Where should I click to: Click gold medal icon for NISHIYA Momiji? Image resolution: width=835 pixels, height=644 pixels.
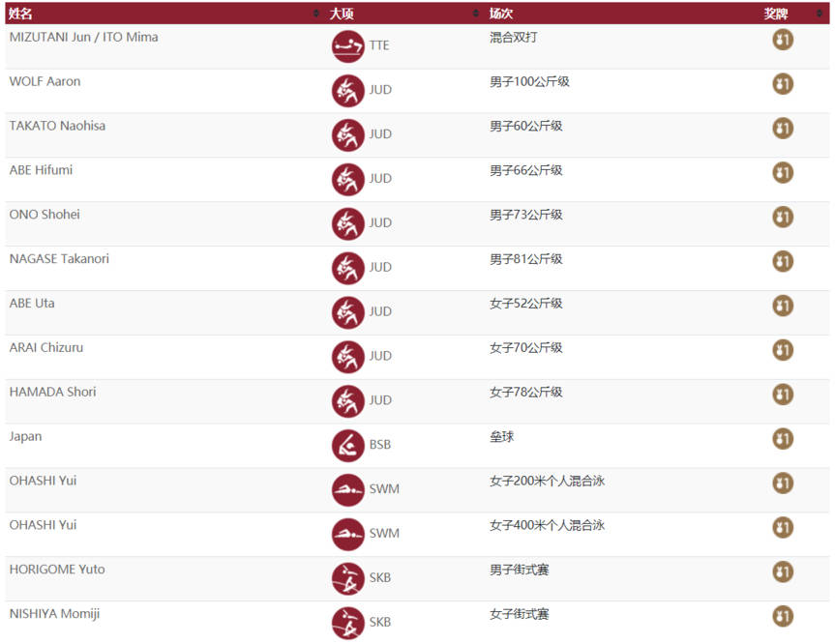click(783, 616)
